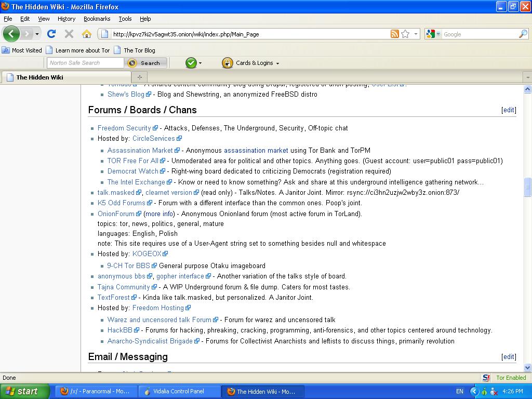
Task: Open the Tools menu
Action: (x=125, y=19)
